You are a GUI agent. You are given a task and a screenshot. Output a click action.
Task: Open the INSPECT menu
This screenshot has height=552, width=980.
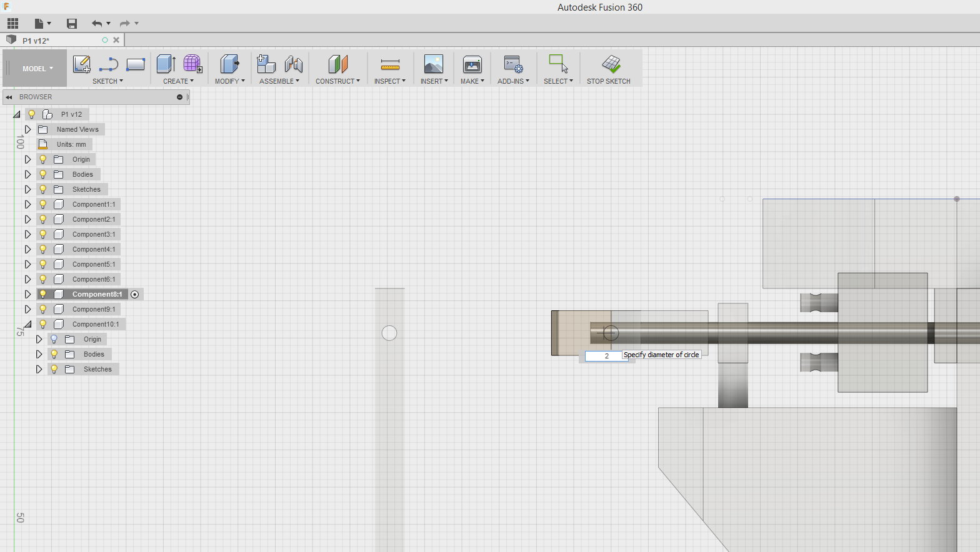coord(390,81)
